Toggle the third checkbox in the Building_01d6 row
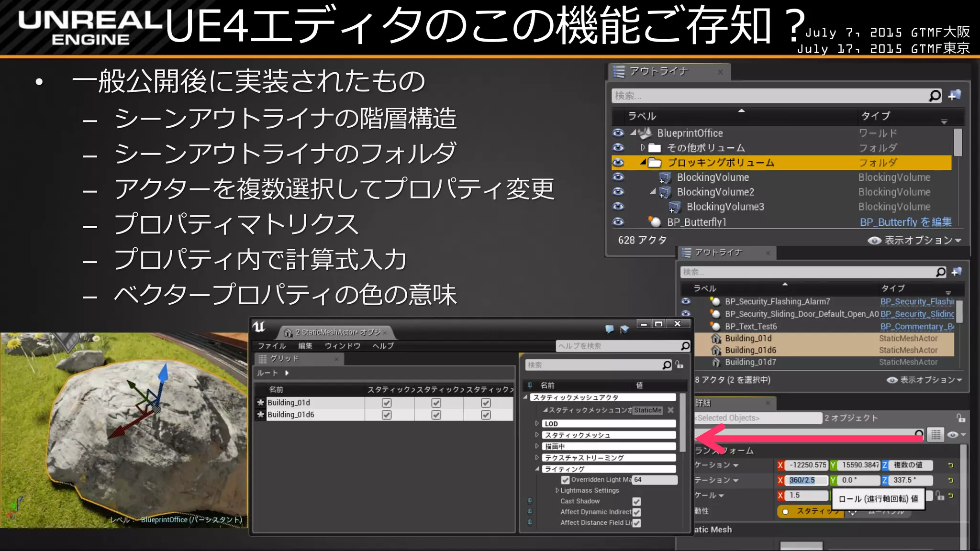The height and width of the screenshot is (551, 980). pos(486,415)
